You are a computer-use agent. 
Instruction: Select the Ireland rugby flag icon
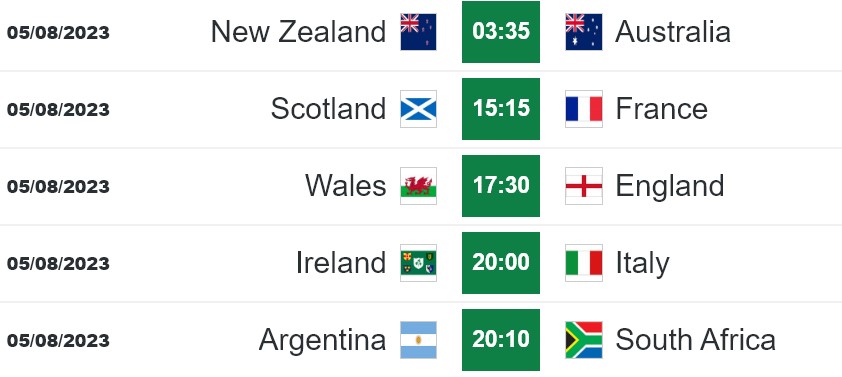tap(418, 263)
